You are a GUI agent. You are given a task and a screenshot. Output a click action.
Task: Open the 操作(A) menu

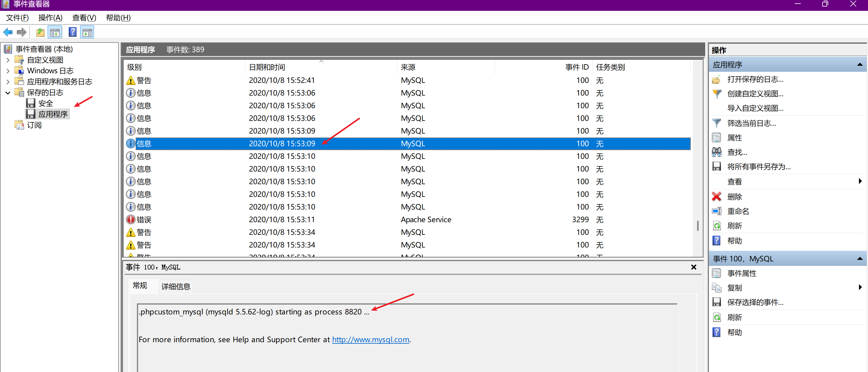point(50,18)
